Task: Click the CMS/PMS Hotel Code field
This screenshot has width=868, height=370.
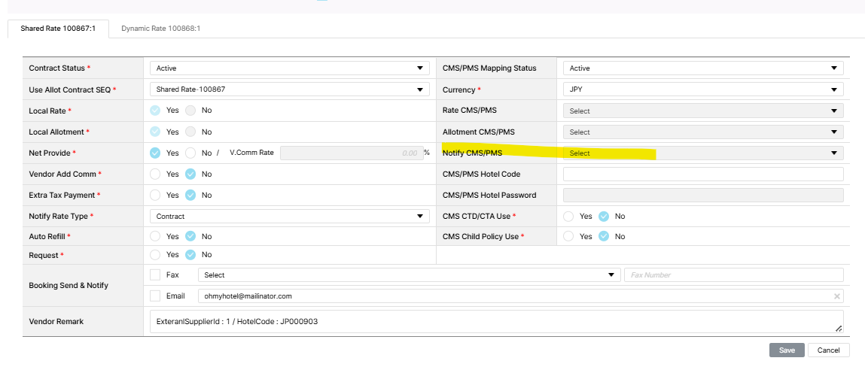Action: click(702, 174)
